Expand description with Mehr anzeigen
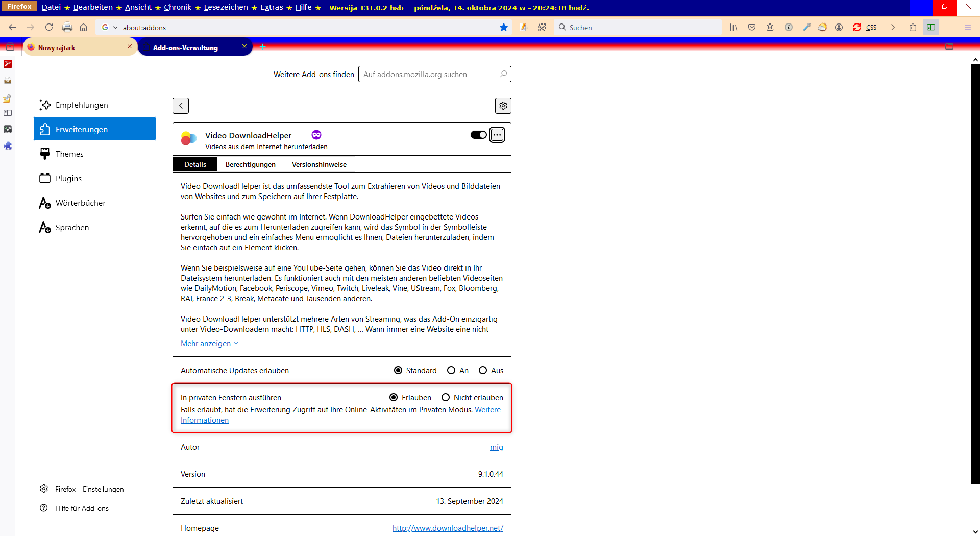The width and height of the screenshot is (980, 536). coord(209,344)
